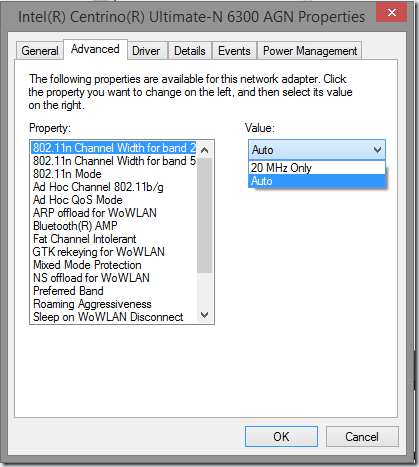The image size is (419, 467).
Task: Select the Advanced tab
Action: pos(95,49)
